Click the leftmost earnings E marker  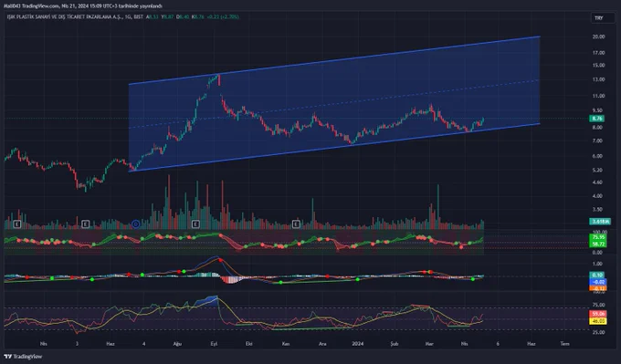(16, 224)
